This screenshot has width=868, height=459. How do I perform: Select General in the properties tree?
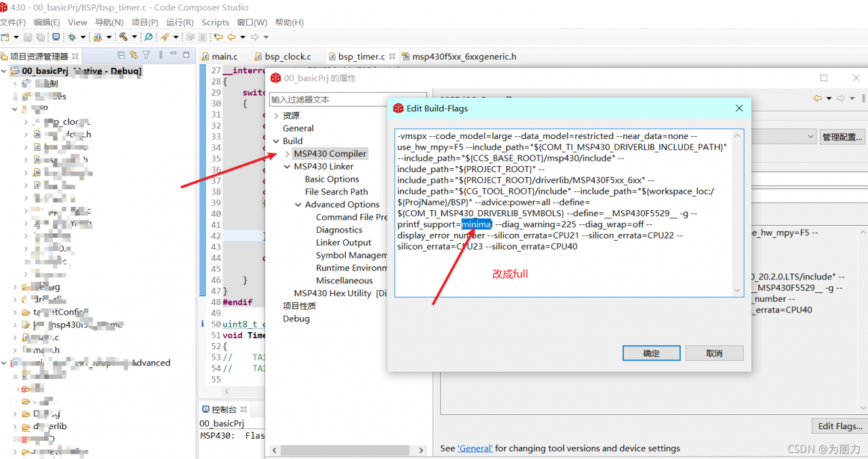pyautogui.click(x=298, y=128)
